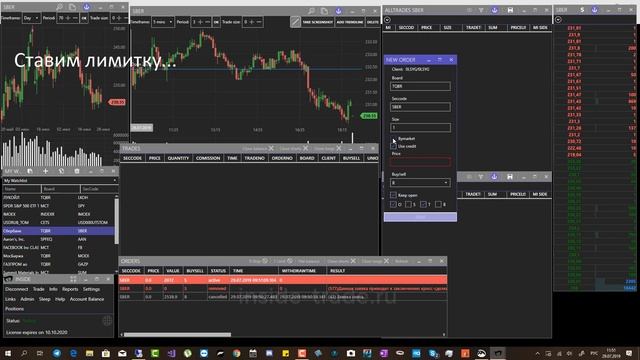Click the watchlist vertical scrollbar
Viewport: 640px width, 360px height.
116,221
